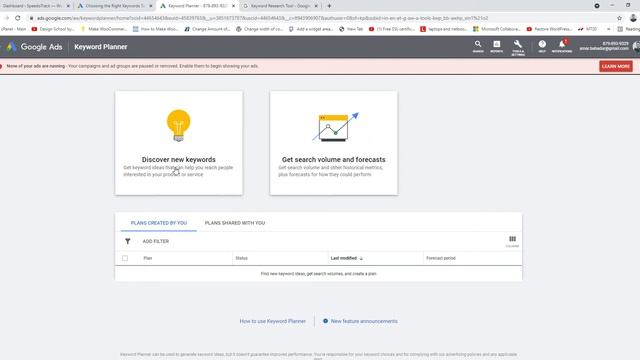The image size is (640, 360).
Task: Close the Keyword Planner browser tab
Action: (233, 6)
